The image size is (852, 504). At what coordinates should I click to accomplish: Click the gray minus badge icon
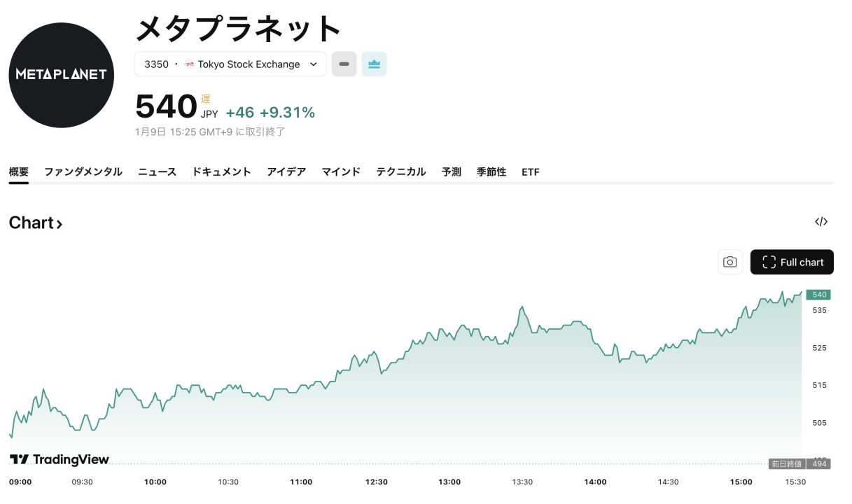(x=344, y=64)
